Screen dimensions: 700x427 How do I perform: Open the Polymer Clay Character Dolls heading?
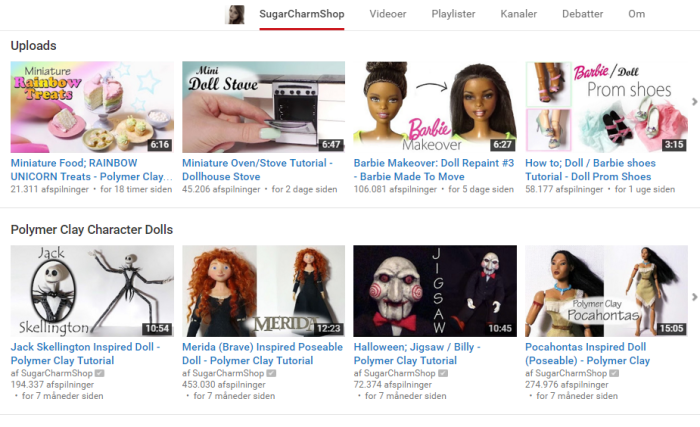pos(92,230)
